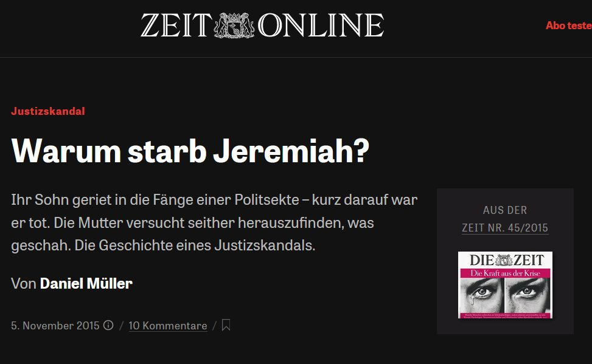Click the word ZEIT in the header logo
The height and width of the screenshot is (364, 592).
(x=176, y=26)
